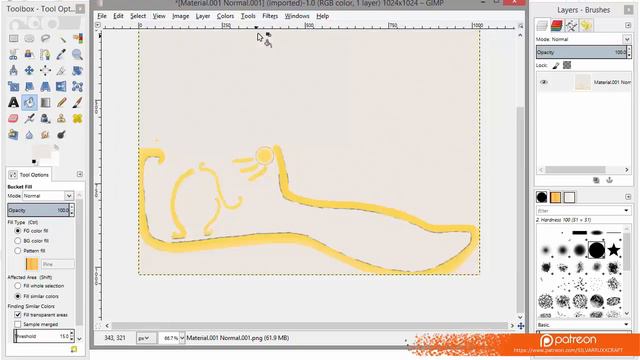Select the Pencil tool

coord(62,102)
